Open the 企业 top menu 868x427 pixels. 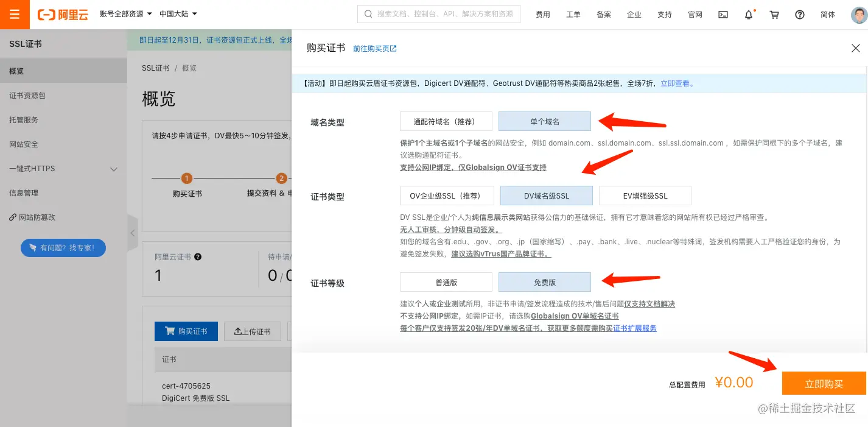(634, 15)
